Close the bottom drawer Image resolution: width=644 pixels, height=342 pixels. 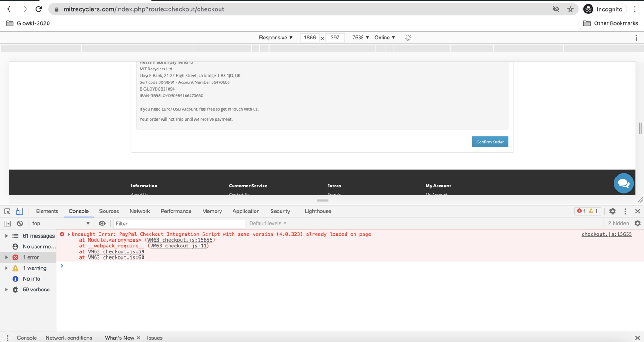click(638, 338)
